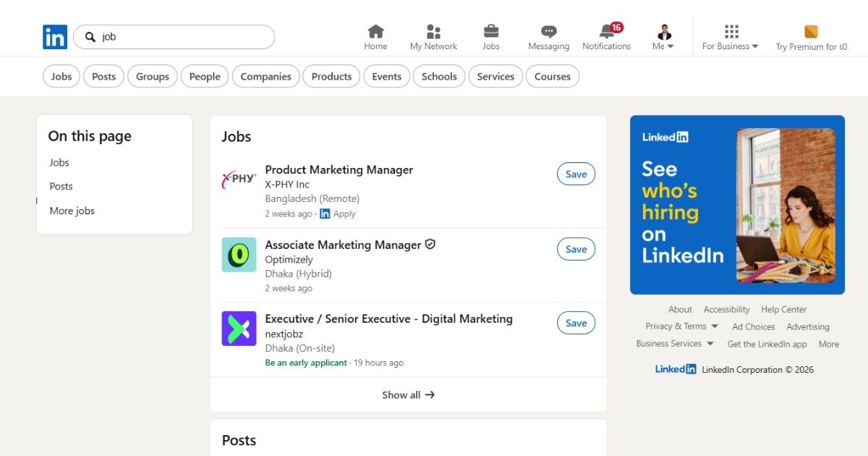Open the Jobs briefcase icon
The image size is (868, 456).
tap(491, 31)
